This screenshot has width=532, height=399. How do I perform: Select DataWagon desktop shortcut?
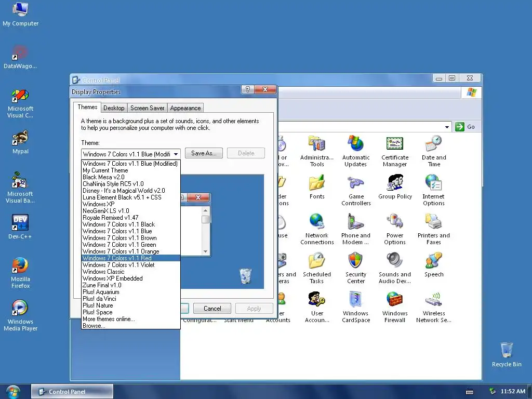(x=20, y=57)
